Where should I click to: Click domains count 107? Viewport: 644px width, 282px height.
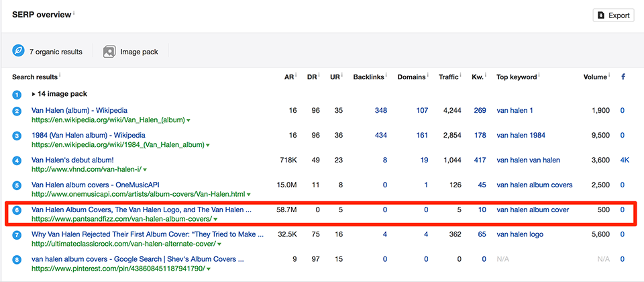[422, 110]
